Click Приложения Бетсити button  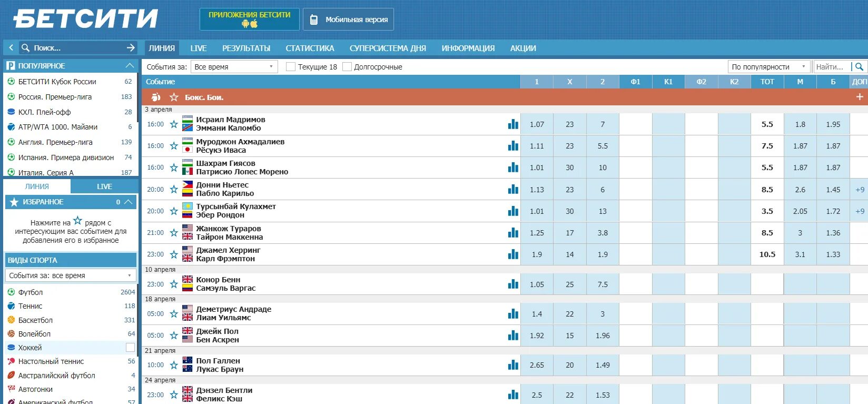coord(250,19)
